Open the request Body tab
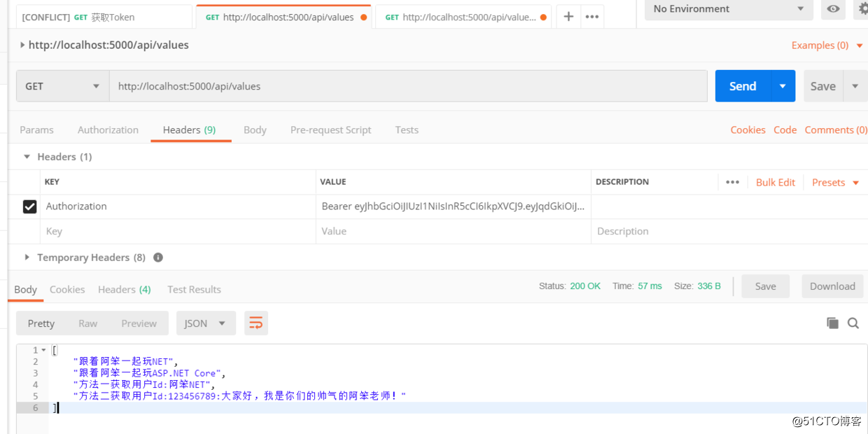Image resolution: width=868 pixels, height=434 pixels. tap(255, 129)
